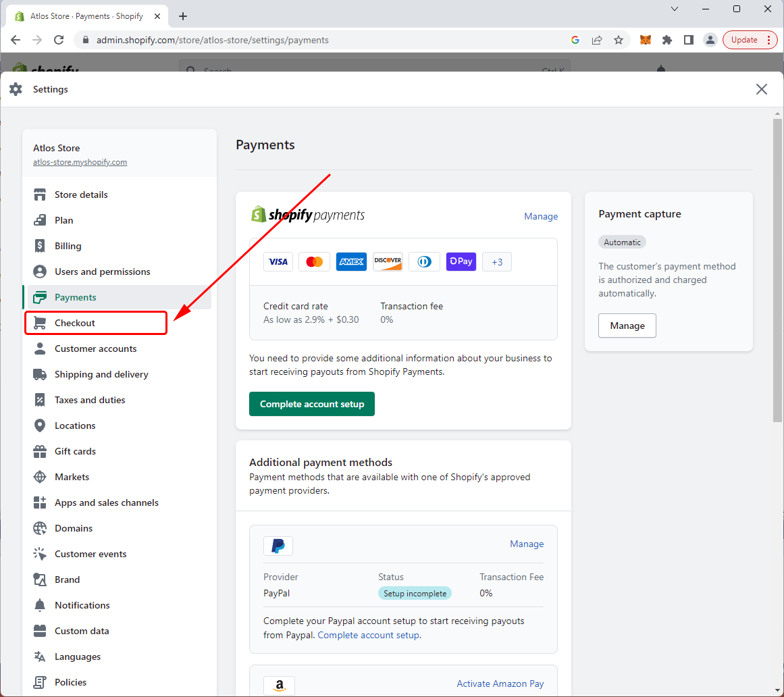
Task: Click PayPal's Complete account setup link
Action: click(369, 635)
